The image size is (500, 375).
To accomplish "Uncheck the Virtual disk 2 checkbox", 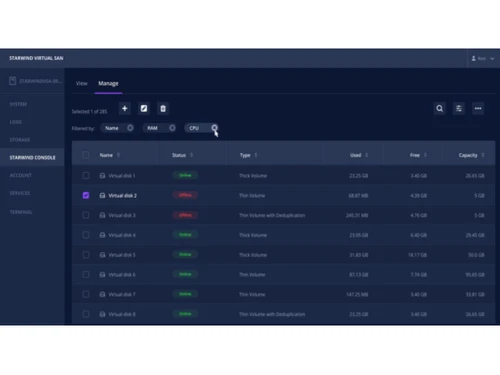I will (x=86, y=195).
